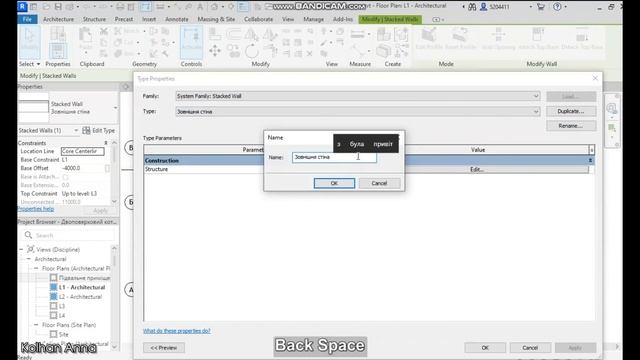Screen dimensions: 640x360
Task: Click the << Preview button
Action: 164,348
